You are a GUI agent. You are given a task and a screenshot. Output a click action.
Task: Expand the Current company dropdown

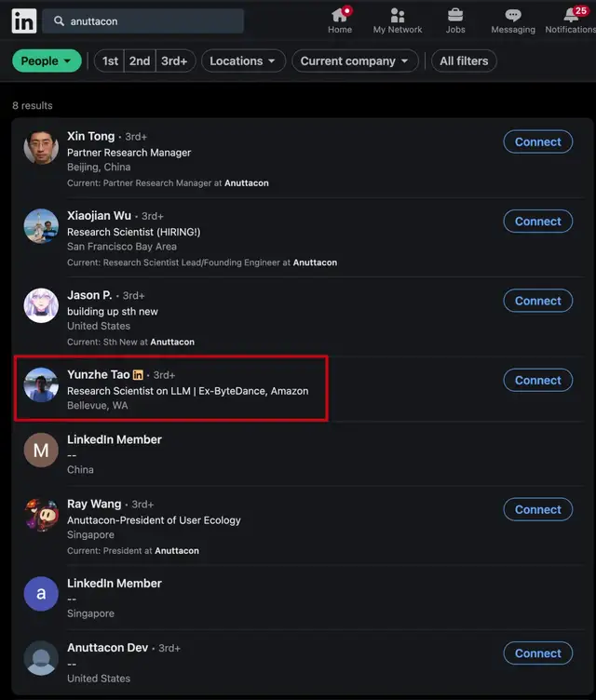click(x=355, y=61)
